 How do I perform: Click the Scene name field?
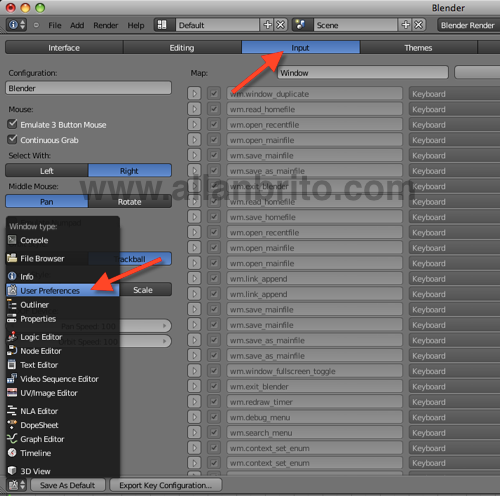coord(355,25)
